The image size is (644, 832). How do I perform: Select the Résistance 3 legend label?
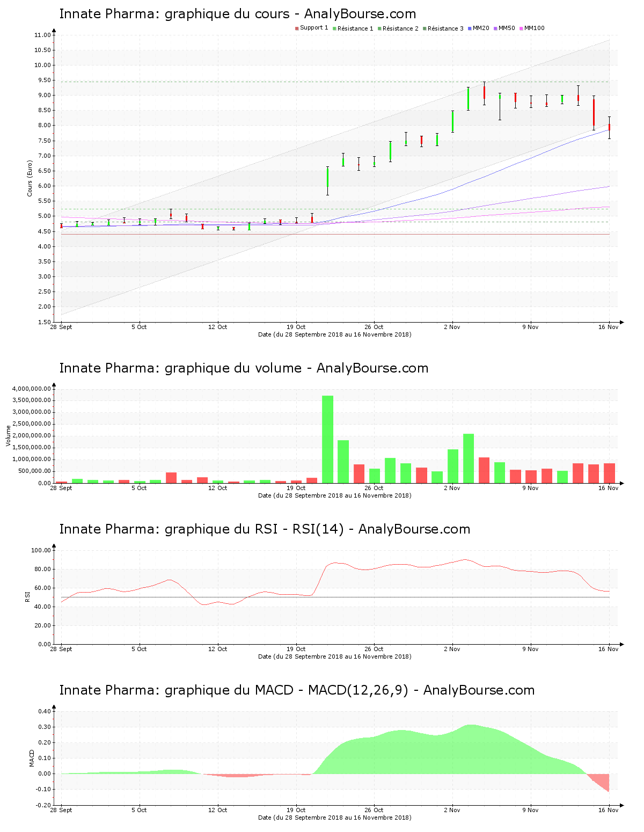point(445,28)
